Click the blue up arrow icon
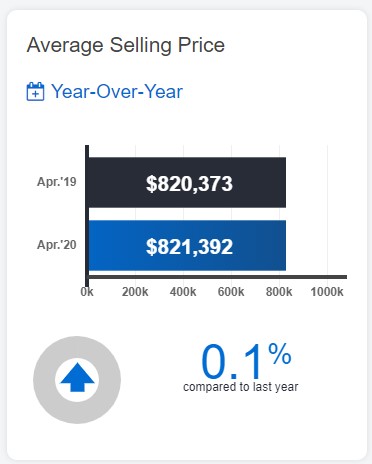The image size is (372, 464). coord(77,377)
